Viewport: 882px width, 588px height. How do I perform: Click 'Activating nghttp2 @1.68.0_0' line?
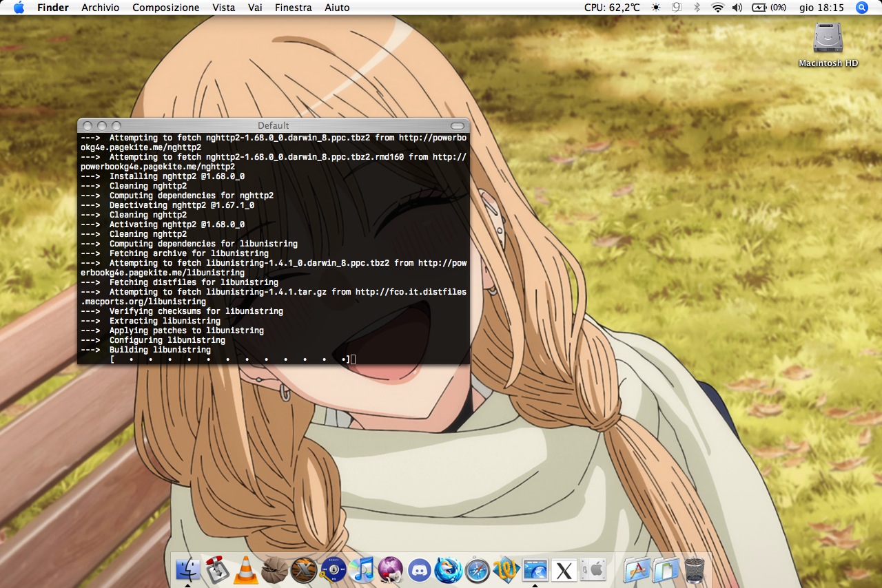163,224
